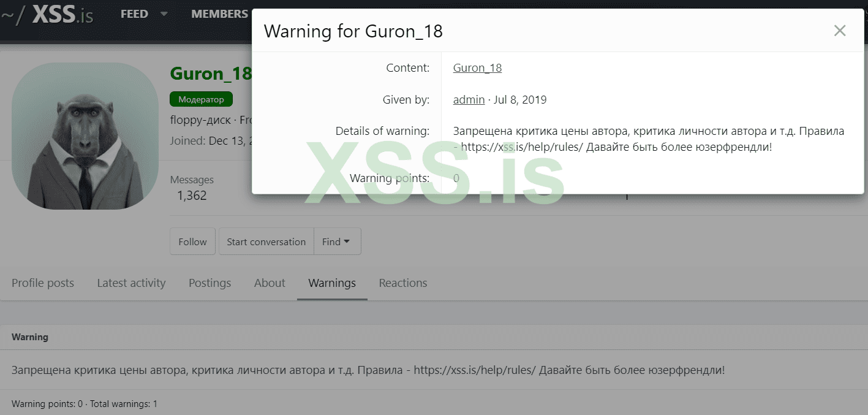Screen dimensions: 868x415
Task: Start conversation with Guron_18
Action: point(266,242)
